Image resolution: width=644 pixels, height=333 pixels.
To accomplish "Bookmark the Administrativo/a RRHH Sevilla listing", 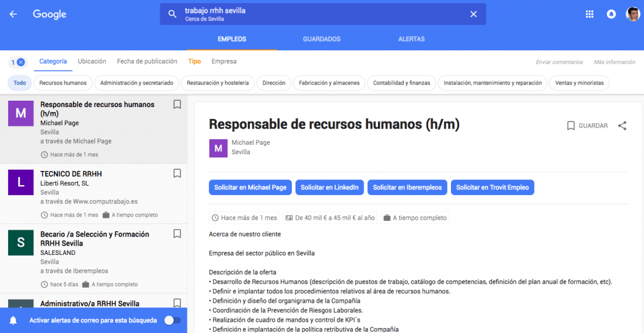I will point(177,303).
